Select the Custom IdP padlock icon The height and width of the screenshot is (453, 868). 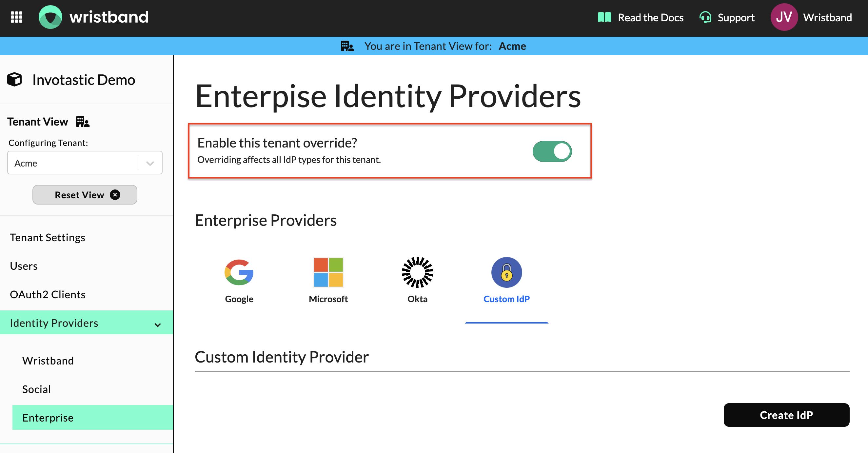pos(506,272)
